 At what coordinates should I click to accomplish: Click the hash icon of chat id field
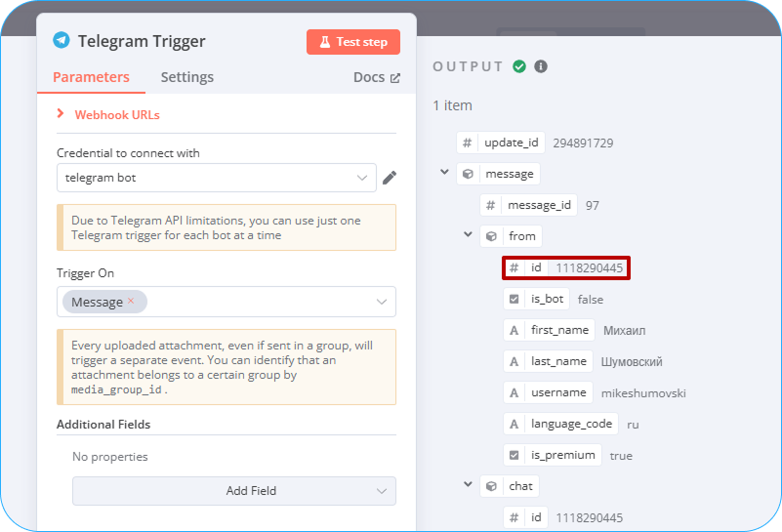click(x=514, y=517)
